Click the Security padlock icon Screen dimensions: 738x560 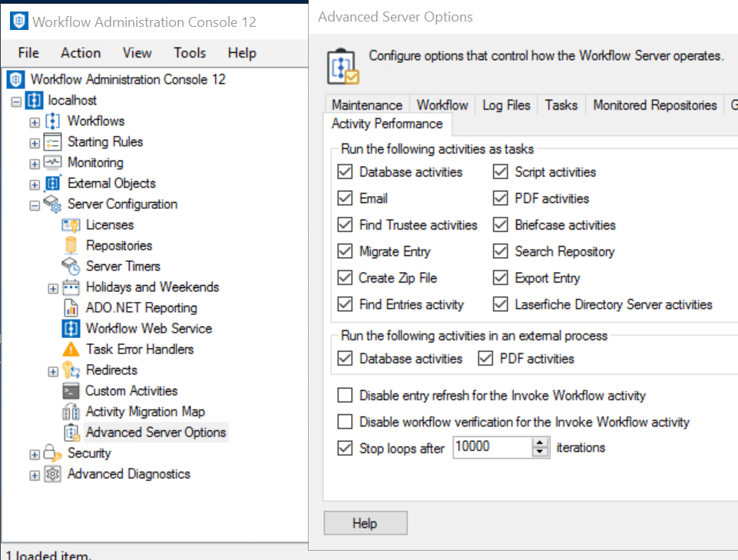pyautogui.click(x=53, y=453)
